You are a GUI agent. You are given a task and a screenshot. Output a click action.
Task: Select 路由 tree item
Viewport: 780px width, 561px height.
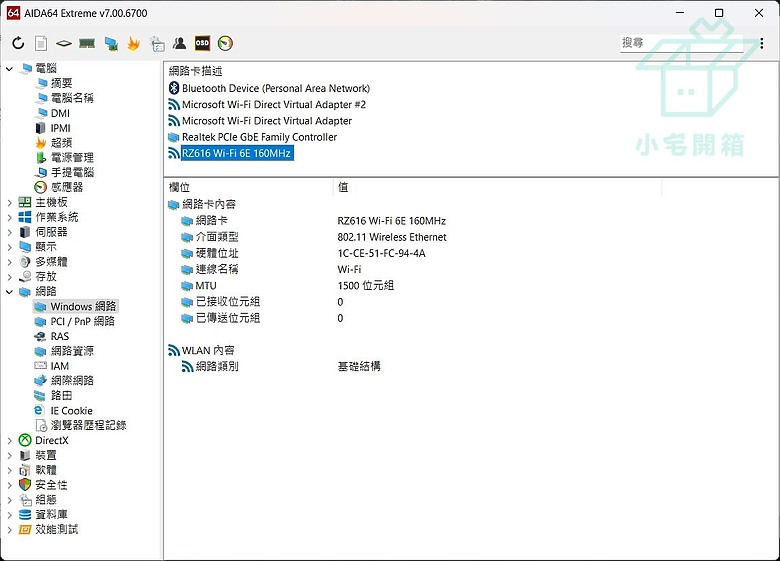(62, 396)
